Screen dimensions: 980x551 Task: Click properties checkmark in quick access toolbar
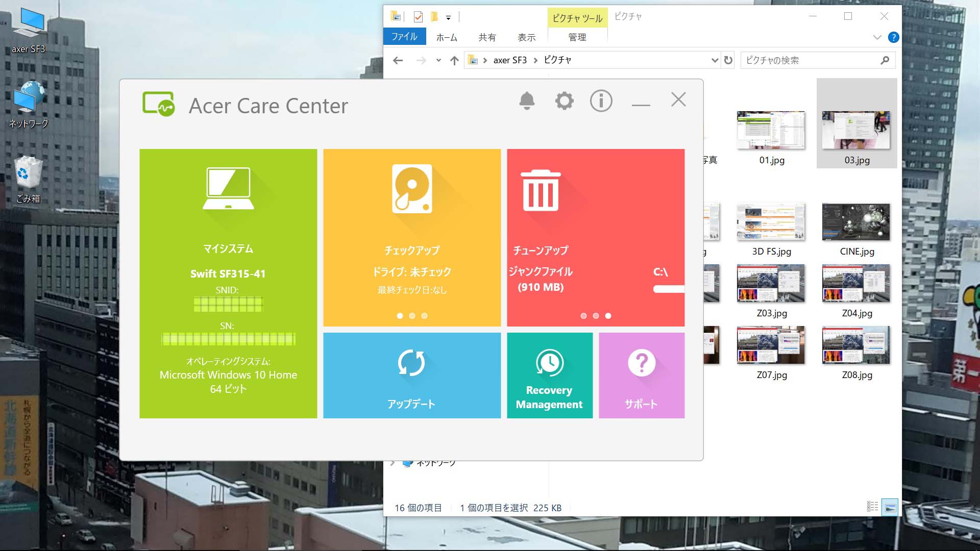tap(418, 17)
